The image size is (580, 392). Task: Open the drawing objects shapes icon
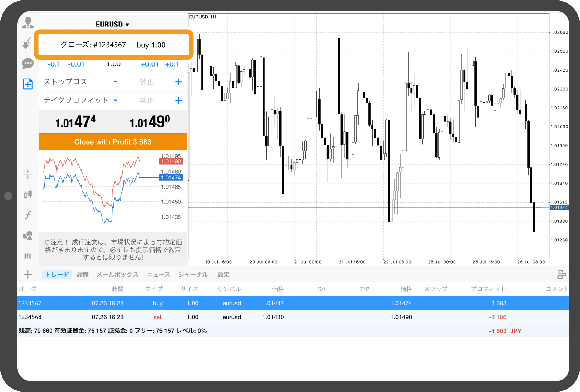coord(28,236)
